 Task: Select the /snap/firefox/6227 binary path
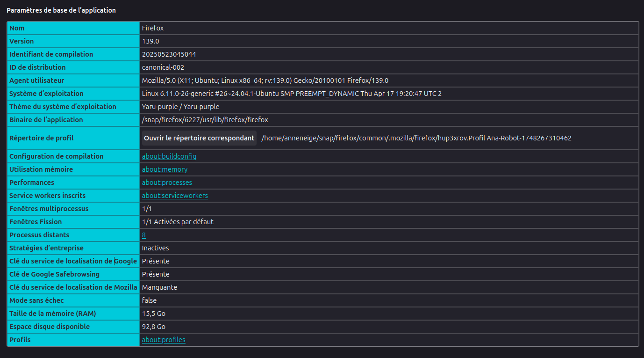[x=205, y=120]
